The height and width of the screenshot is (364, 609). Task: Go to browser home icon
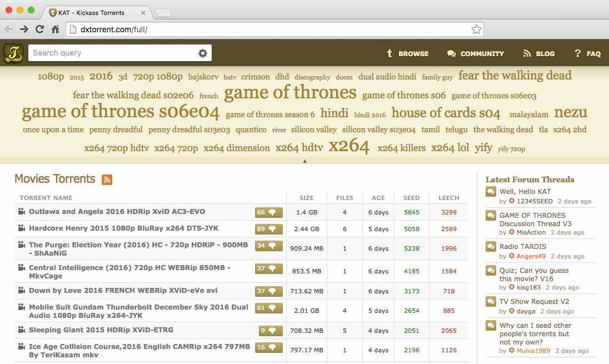(x=55, y=29)
